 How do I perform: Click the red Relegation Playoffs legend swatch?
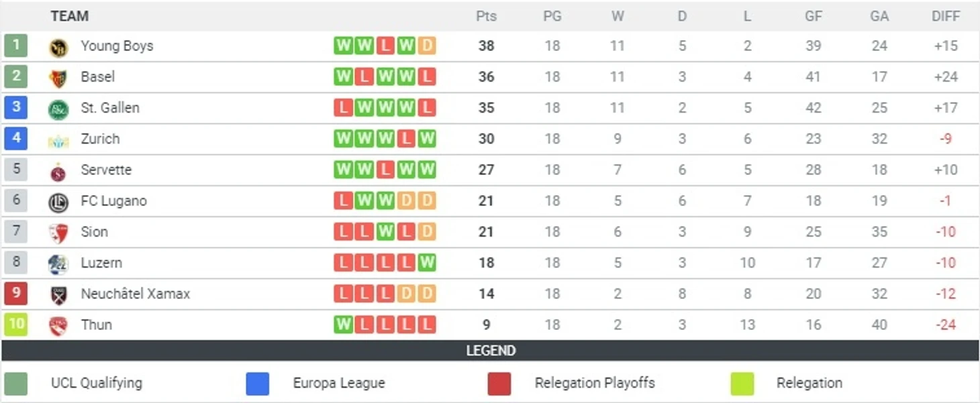pos(499,384)
